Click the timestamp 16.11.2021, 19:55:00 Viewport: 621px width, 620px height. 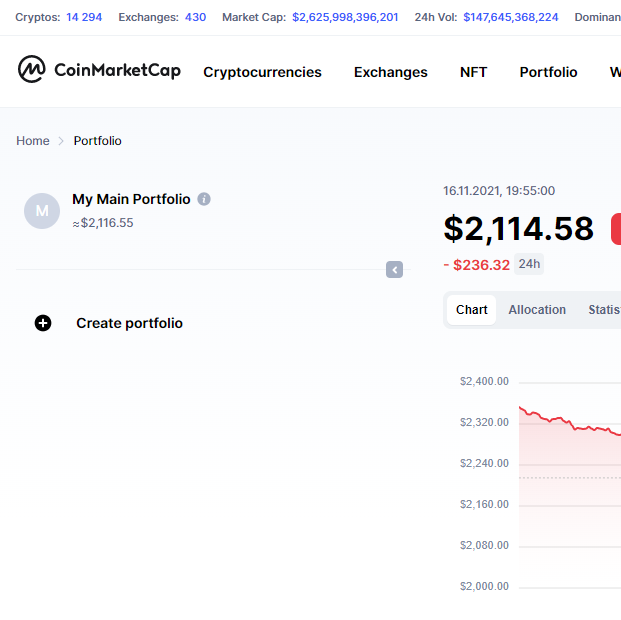[499, 191]
